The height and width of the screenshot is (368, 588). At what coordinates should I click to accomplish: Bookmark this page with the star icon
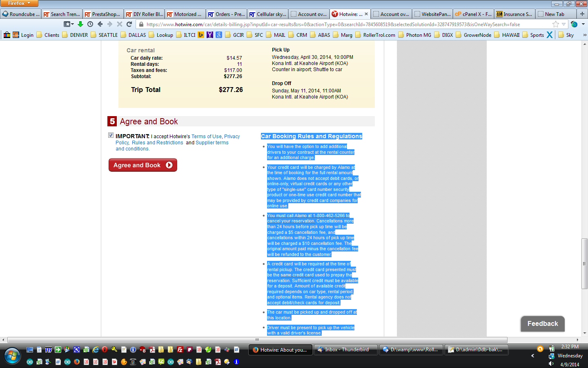click(555, 24)
